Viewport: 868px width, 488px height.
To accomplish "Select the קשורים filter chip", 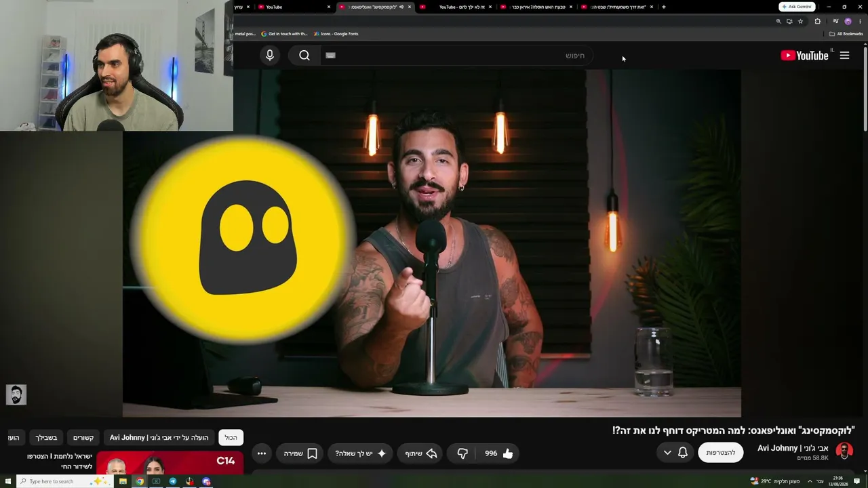I will pyautogui.click(x=83, y=438).
